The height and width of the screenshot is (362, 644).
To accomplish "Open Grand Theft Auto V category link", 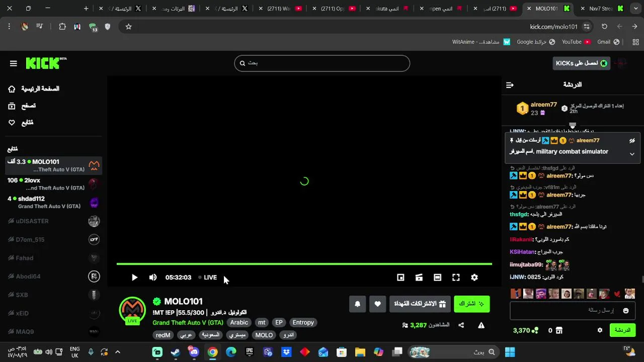I will coord(188,323).
